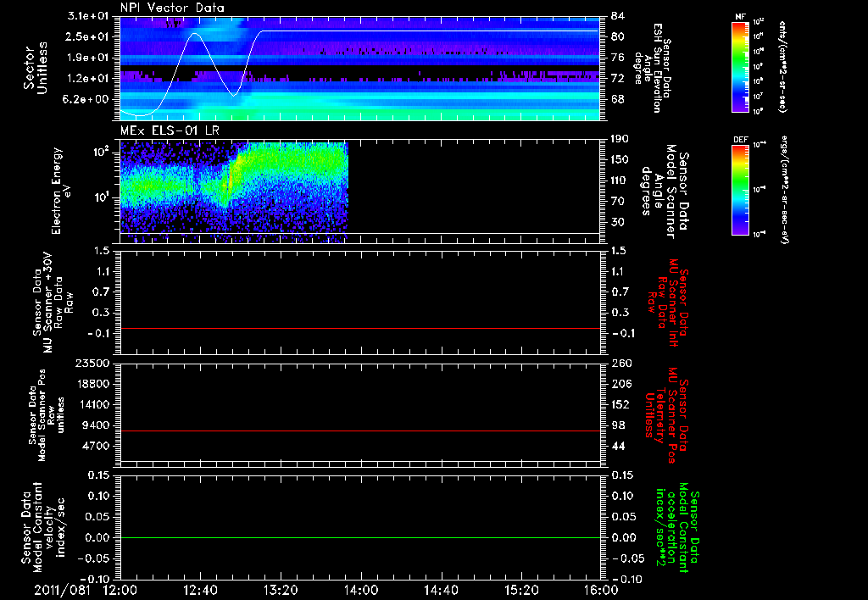Click the DEF color bar
This screenshot has width=868, height=600.
tap(741, 190)
